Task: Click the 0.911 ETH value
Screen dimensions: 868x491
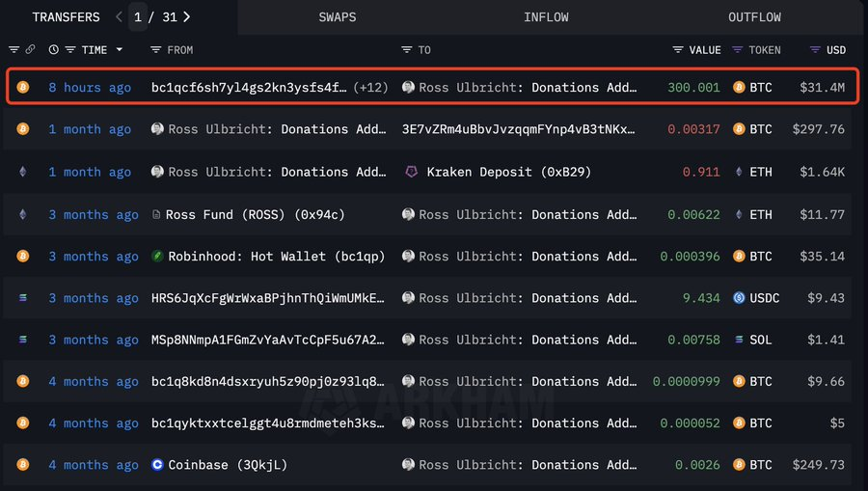Action: coord(701,172)
